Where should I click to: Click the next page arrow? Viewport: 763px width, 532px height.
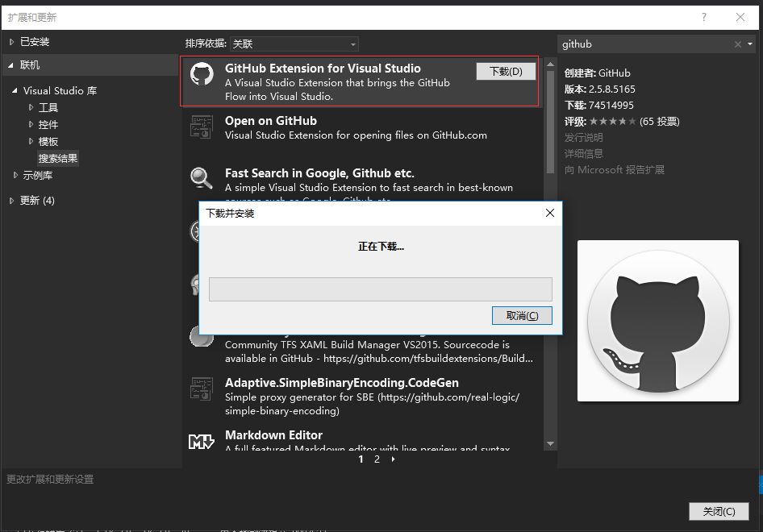(393, 459)
